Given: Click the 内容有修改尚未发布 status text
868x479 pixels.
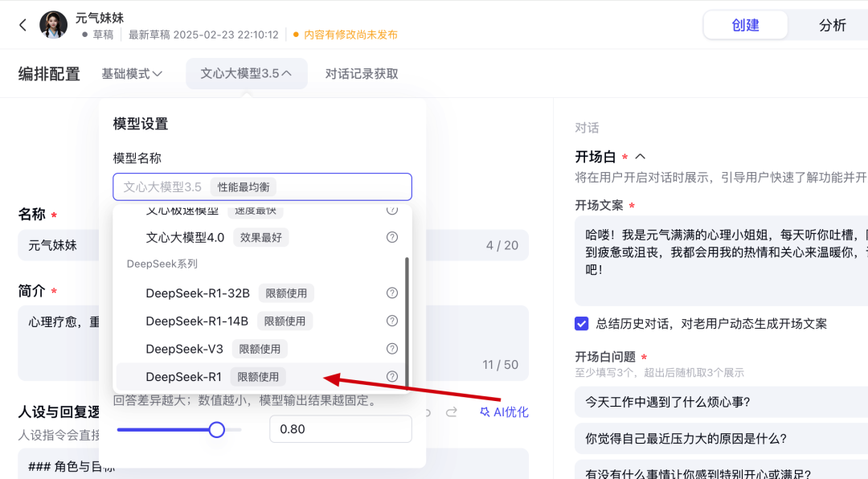Looking at the screenshot, I should (350, 35).
